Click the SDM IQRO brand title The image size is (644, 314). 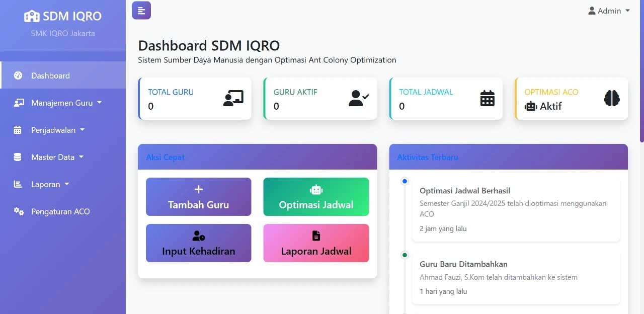[x=72, y=16]
